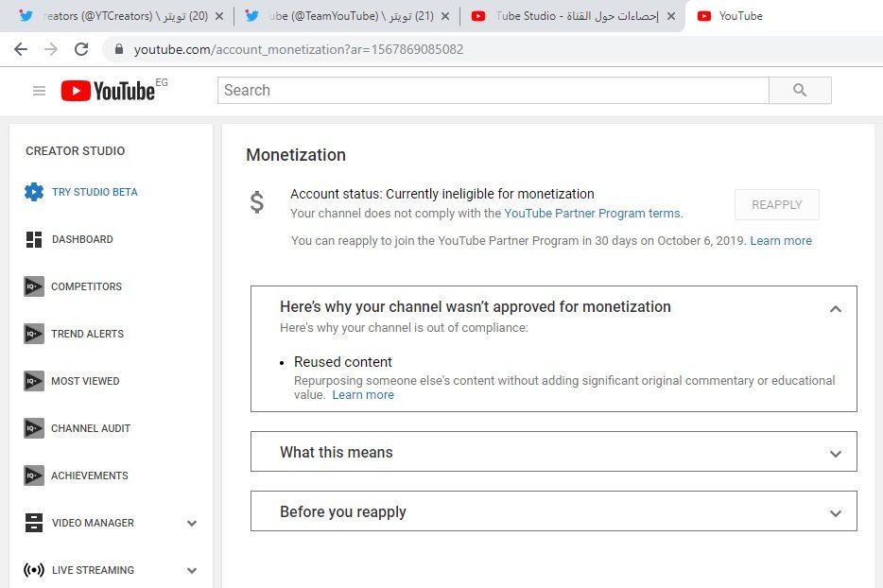The height and width of the screenshot is (588, 883).
Task: Click the Competitors icon
Action: pyautogui.click(x=34, y=286)
